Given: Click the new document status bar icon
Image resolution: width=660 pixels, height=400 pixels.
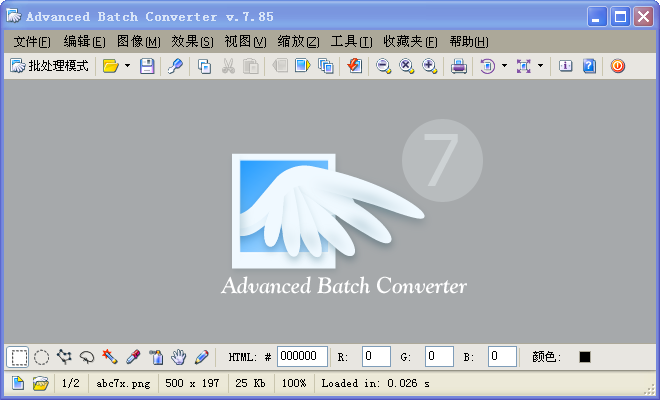Looking at the screenshot, I should pos(18,383).
